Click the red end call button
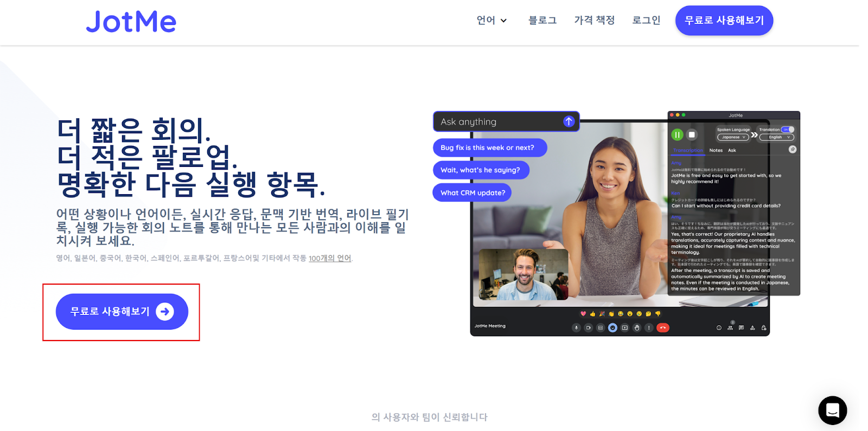 tap(663, 327)
